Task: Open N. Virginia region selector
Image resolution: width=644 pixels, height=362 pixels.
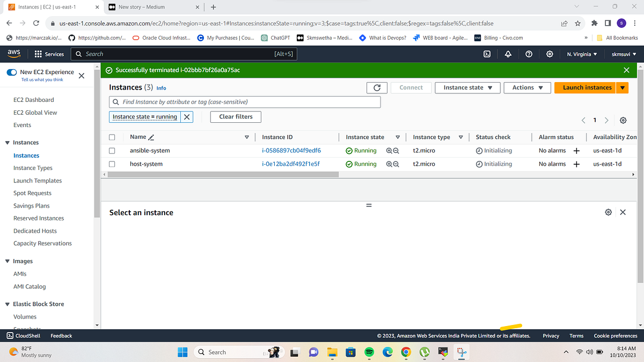Action: point(582,54)
